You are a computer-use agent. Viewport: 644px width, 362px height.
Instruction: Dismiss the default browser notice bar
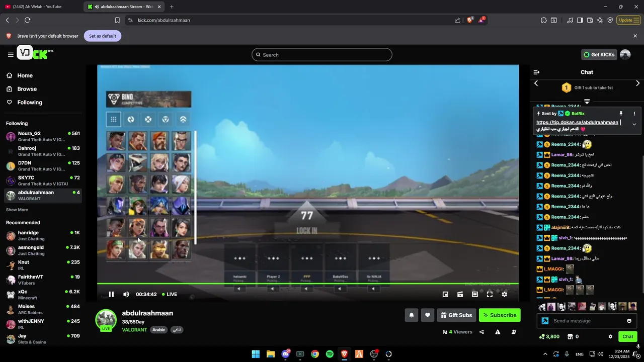(635, 36)
